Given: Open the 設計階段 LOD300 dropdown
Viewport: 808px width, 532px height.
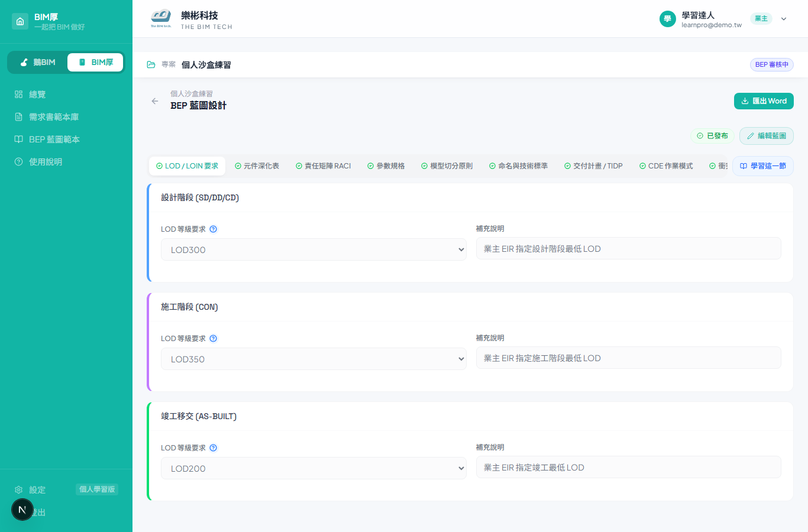Looking at the screenshot, I should click(313, 249).
